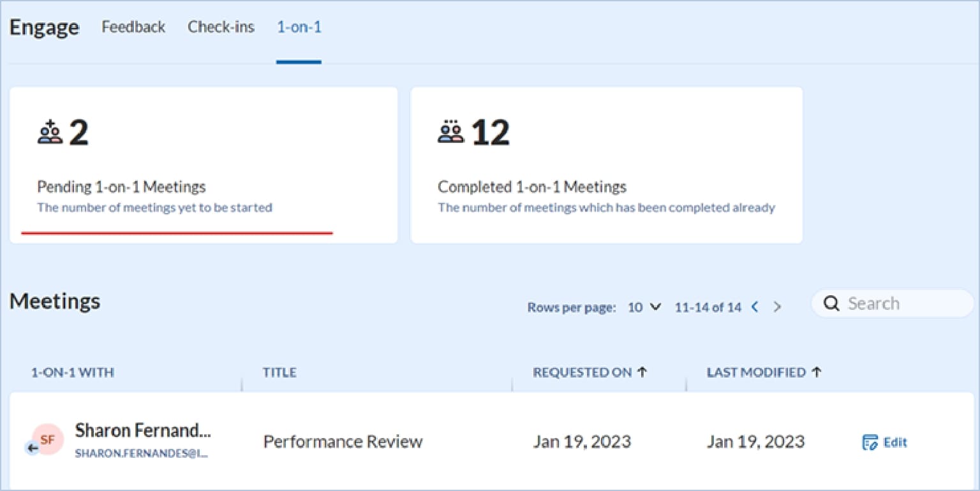Click the Performance Review meeting title
This screenshot has width=980, height=491.
coord(343,442)
